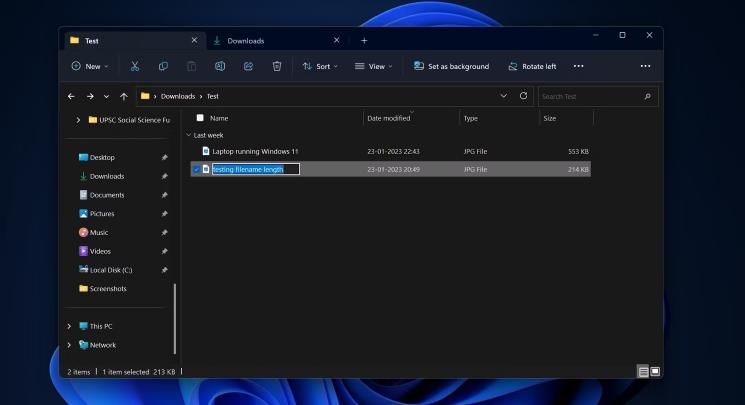Viewport: 745px width, 405px height.
Task: Uncheck the testing filename length checkbox
Action: [196, 169]
